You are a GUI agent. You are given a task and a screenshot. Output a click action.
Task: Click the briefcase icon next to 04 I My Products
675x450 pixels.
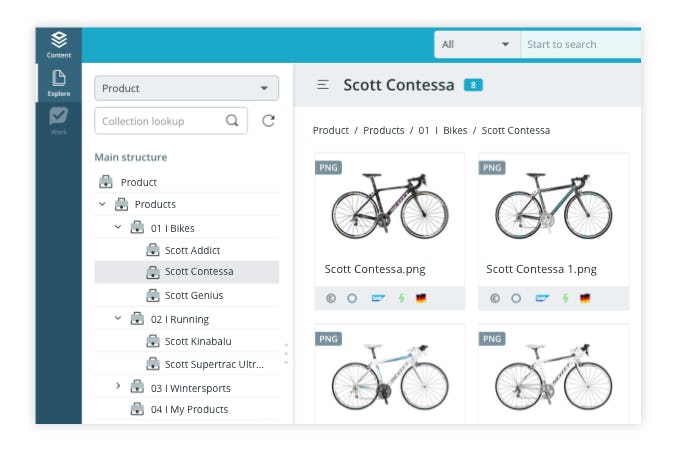click(137, 409)
